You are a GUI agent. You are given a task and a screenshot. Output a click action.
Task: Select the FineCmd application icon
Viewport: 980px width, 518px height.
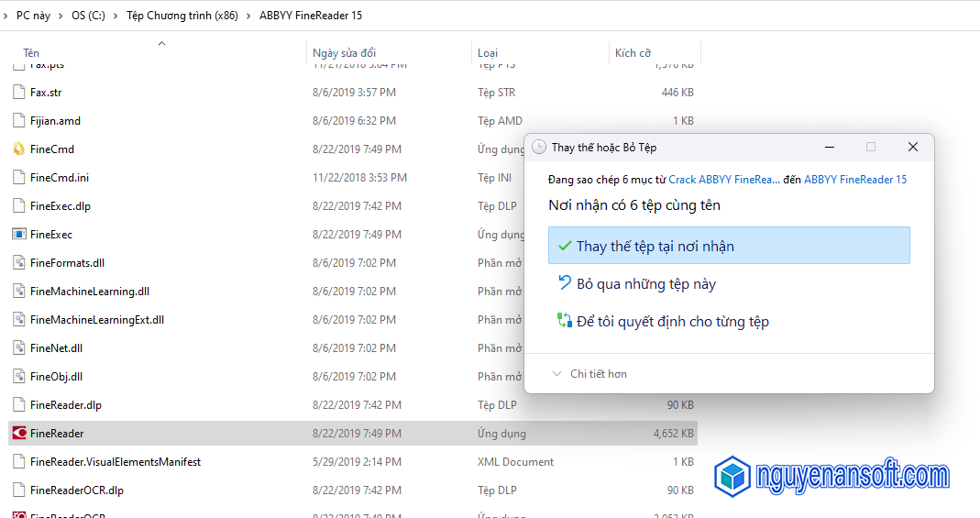[18, 149]
